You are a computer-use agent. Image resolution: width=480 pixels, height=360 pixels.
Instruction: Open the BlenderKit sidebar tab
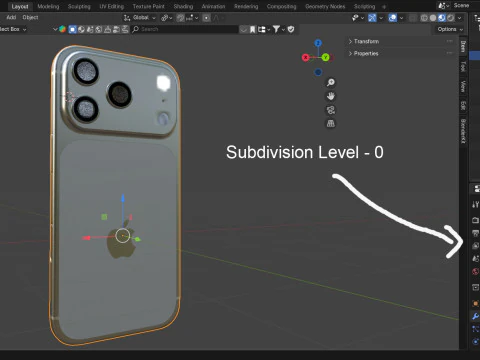(x=463, y=131)
